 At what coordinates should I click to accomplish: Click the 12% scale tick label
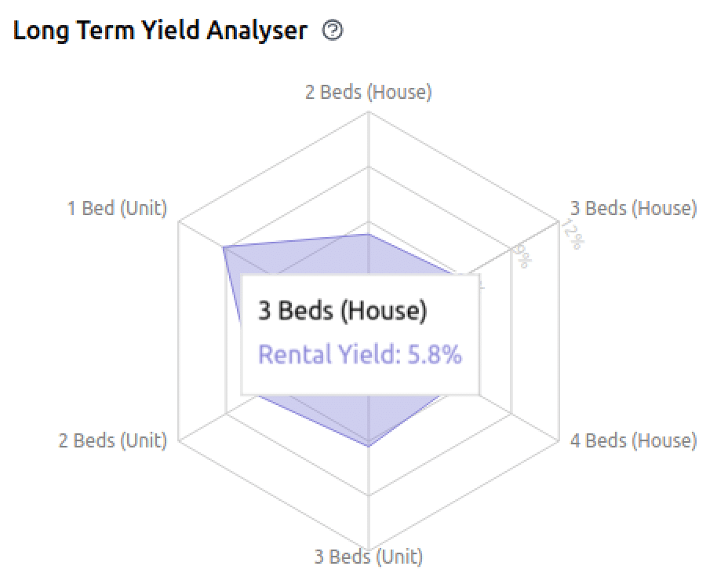(573, 235)
